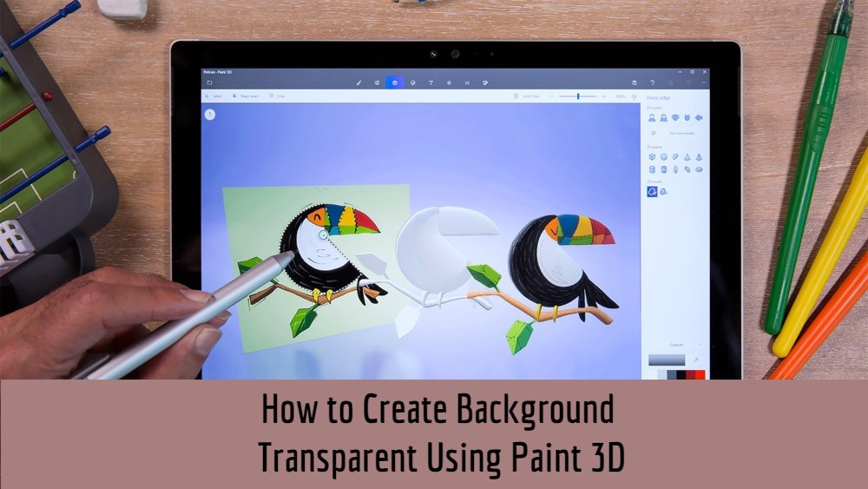Open the Effects tool
This screenshot has height=489, width=868.
tap(449, 83)
